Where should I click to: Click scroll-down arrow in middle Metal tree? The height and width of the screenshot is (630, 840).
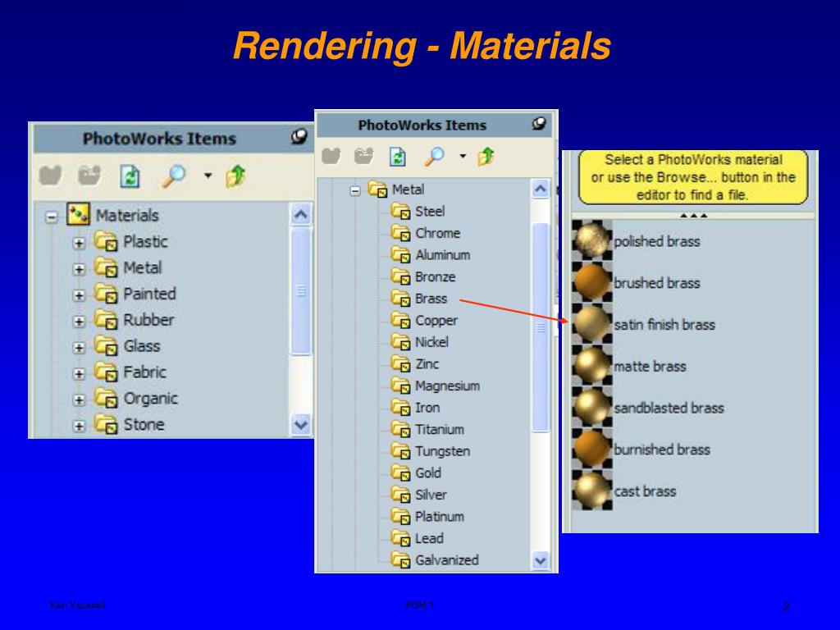tap(540, 561)
